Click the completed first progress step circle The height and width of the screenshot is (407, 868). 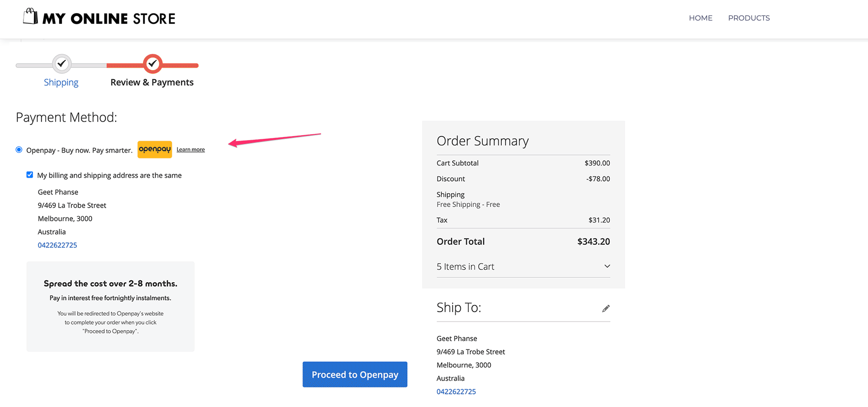(61, 64)
